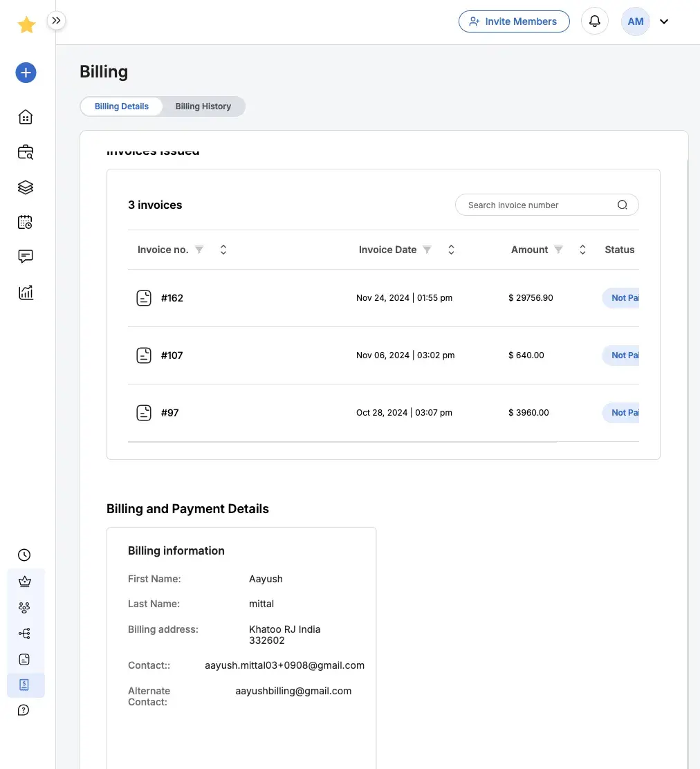Viewport: 700px width, 769px height.
Task: Open the calendar schedule sidebar icon
Action: click(x=26, y=222)
